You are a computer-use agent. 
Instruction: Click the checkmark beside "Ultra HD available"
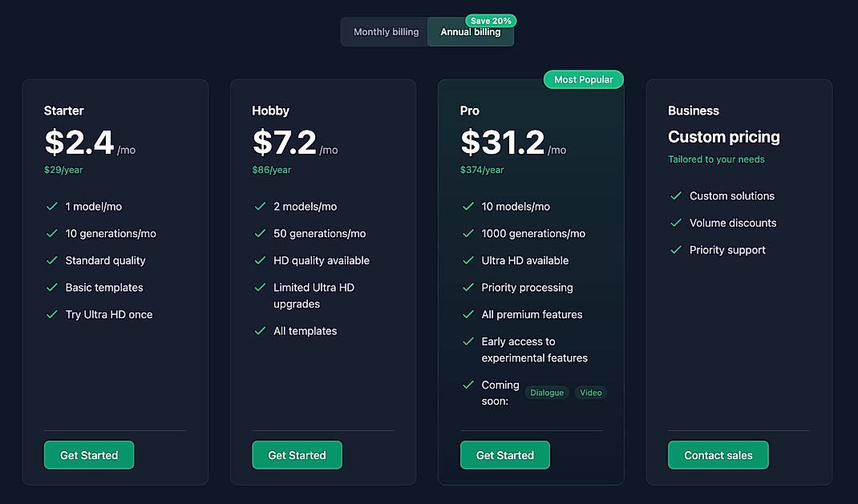point(467,260)
